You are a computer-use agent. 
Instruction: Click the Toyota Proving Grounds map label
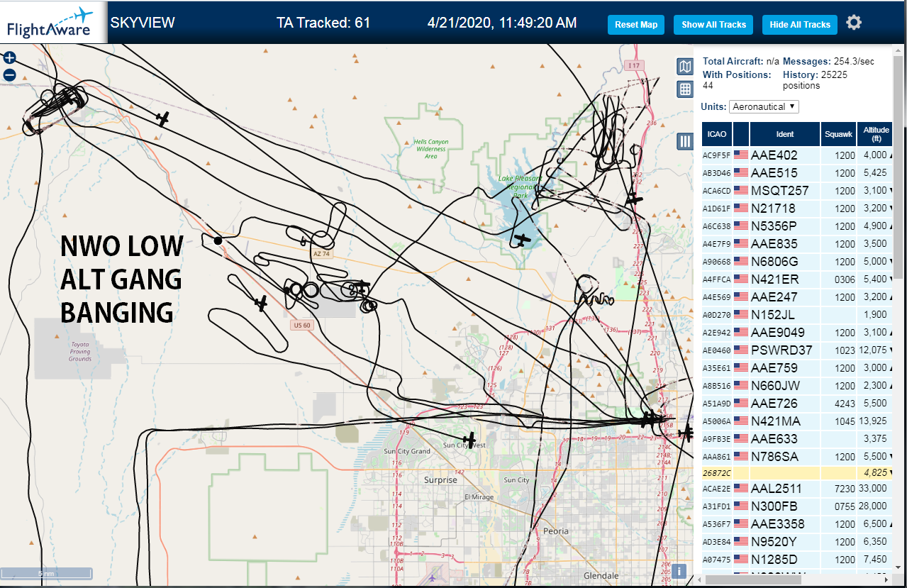coord(80,352)
